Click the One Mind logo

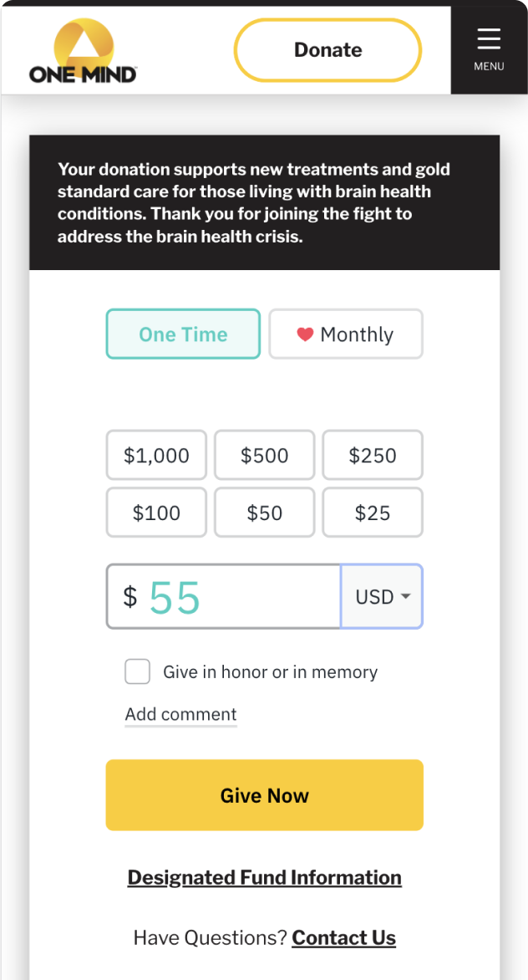pos(83,52)
